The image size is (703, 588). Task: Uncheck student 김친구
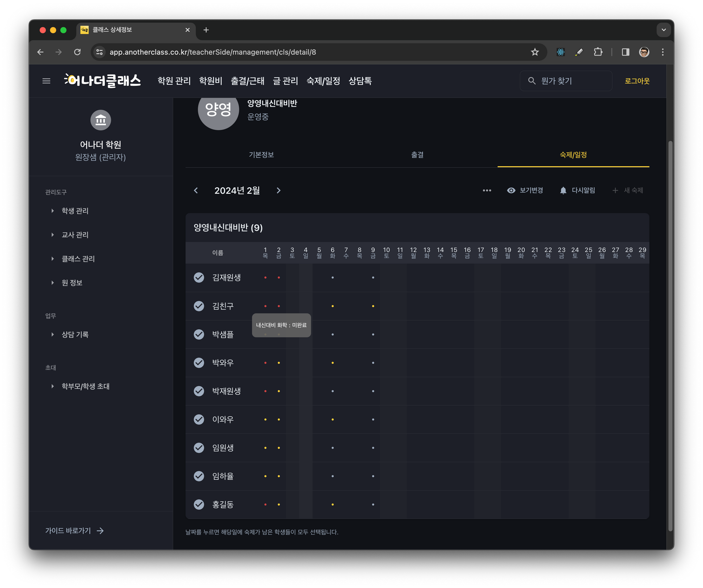(x=199, y=306)
